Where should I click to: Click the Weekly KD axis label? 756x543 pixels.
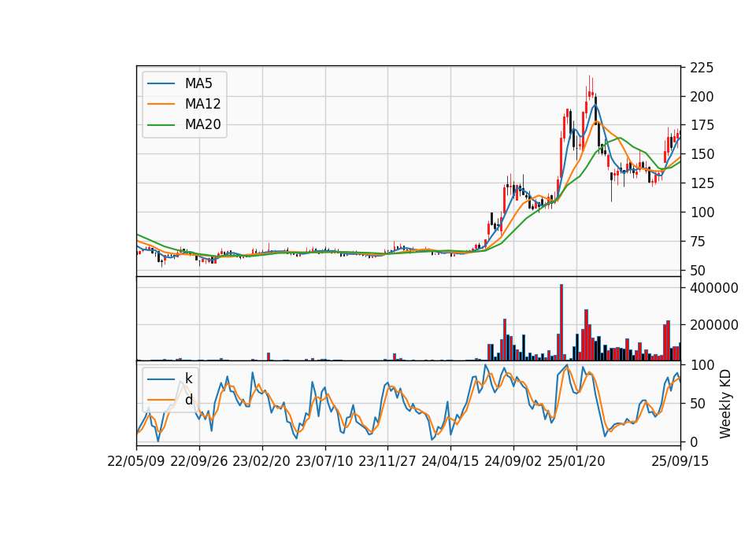725,404
